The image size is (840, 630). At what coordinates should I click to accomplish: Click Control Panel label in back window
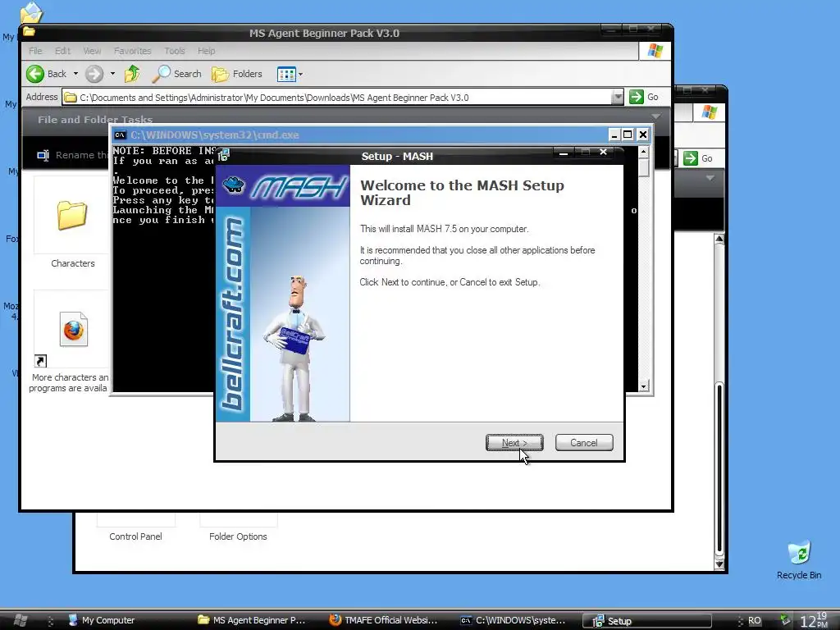click(135, 536)
